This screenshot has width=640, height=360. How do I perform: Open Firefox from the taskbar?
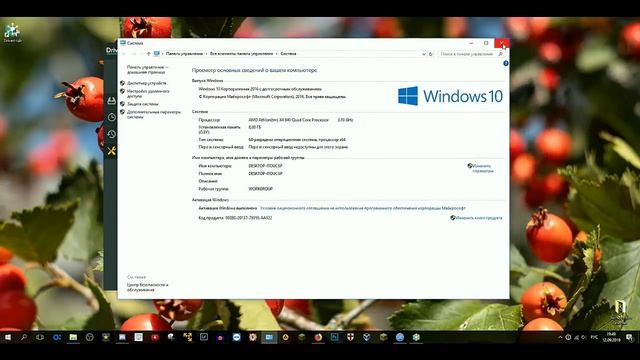point(318,337)
